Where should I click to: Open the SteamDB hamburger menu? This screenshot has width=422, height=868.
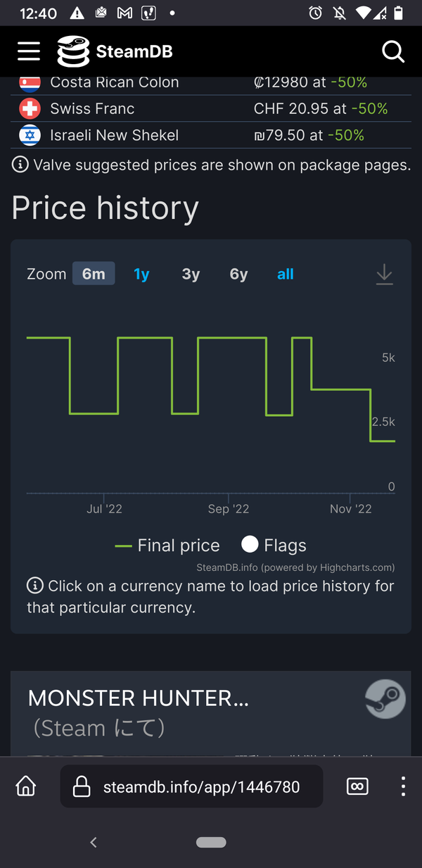point(29,51)
